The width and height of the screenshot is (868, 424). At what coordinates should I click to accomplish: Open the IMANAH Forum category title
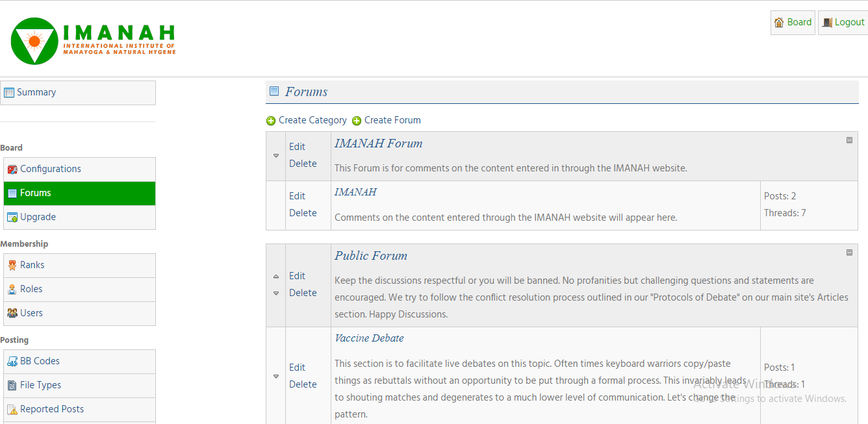click(378, 143)
